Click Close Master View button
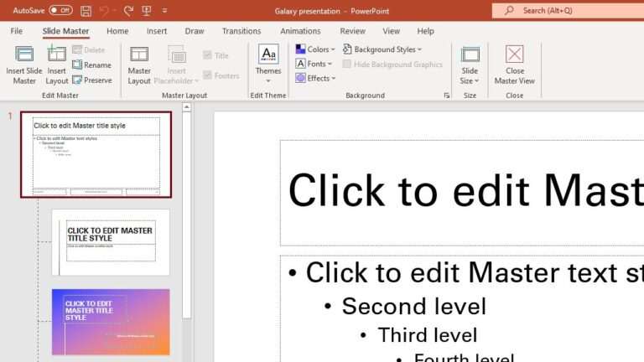 click(x=515, y=65)
